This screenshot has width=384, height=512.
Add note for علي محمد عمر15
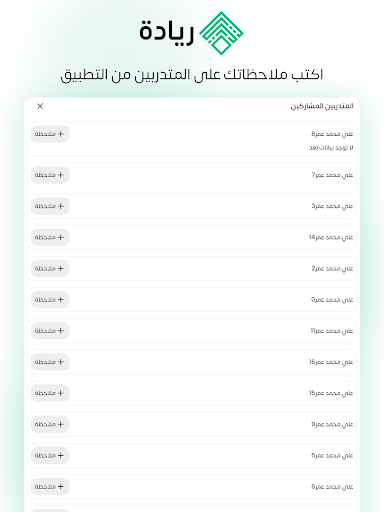(50, 393)
